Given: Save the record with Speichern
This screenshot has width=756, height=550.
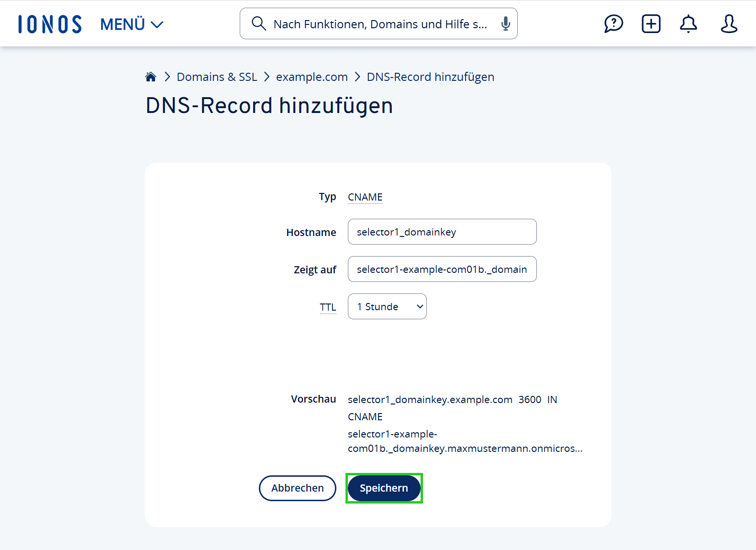Looking at the screenshot, I should [x=384, y=488].
